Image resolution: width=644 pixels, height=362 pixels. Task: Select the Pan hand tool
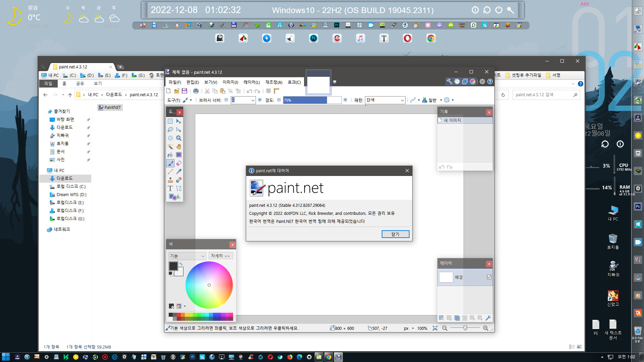pos(179,146)
